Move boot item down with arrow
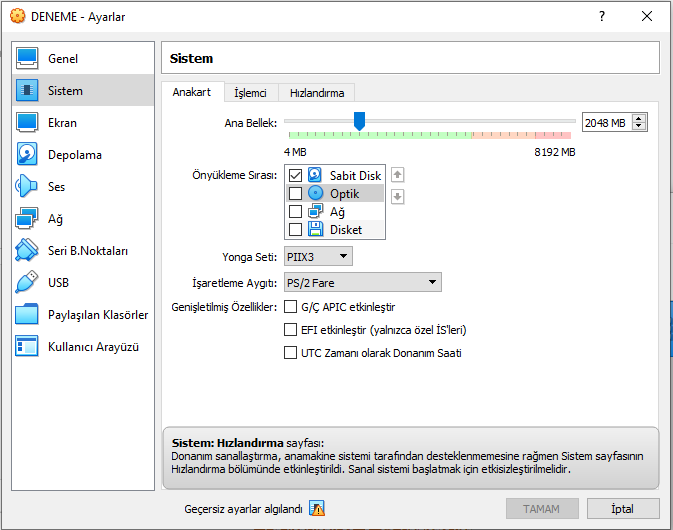This screenshot has height=530, width=673. pos(397,197)
